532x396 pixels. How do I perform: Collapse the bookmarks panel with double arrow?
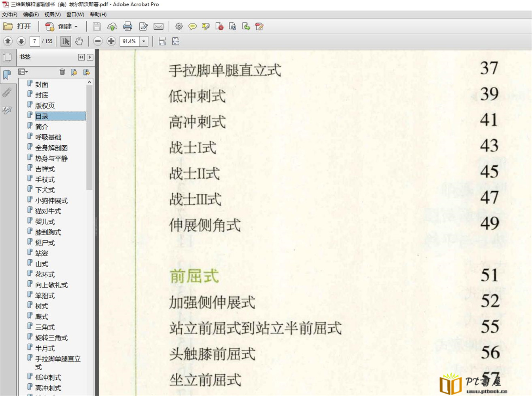(81, 57)
